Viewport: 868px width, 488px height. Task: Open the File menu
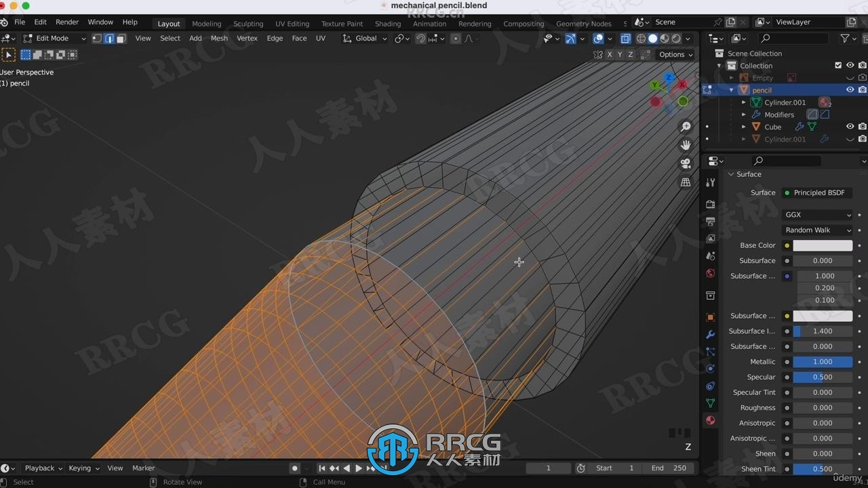20,22
